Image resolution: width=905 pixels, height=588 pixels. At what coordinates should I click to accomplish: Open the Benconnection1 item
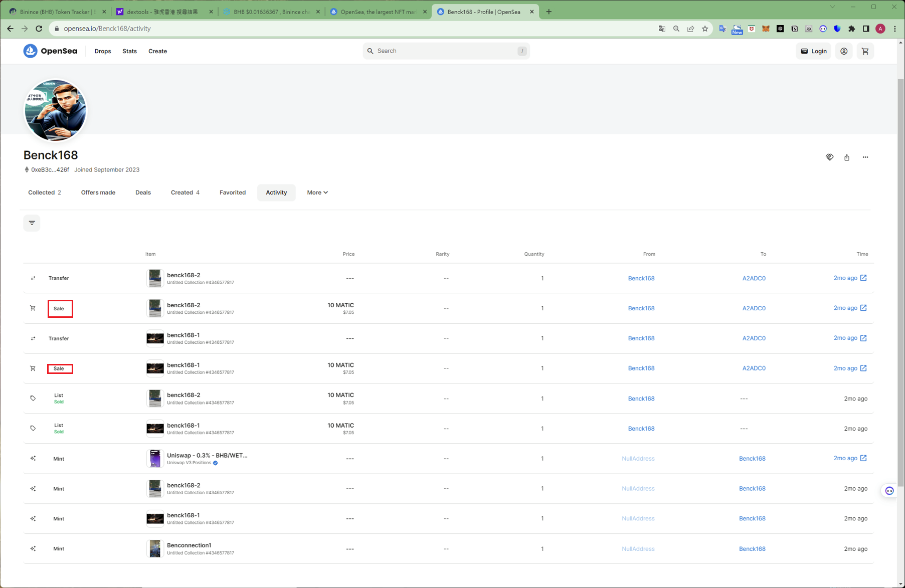pyautogui.click(x=189, y=545)
